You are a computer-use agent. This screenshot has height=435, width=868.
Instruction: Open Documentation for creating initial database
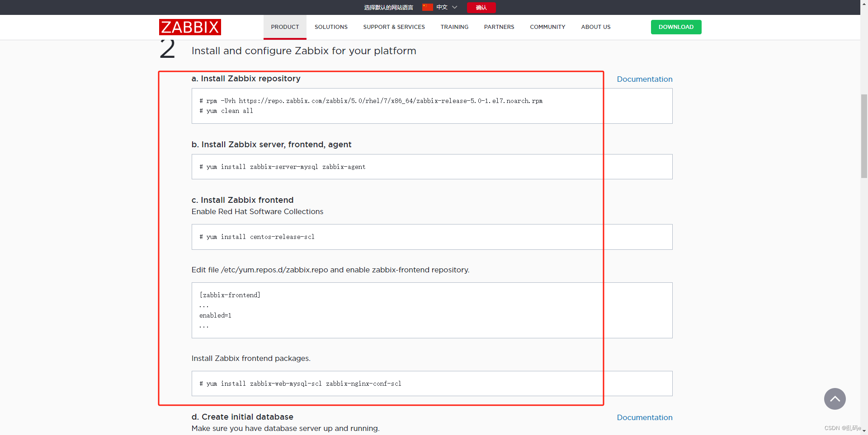coord(644,417)
